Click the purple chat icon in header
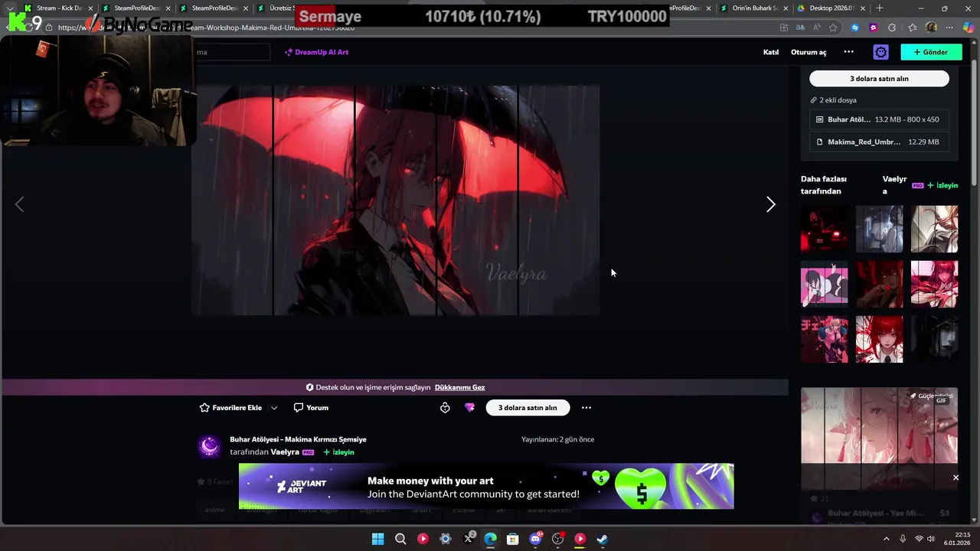 881,52
